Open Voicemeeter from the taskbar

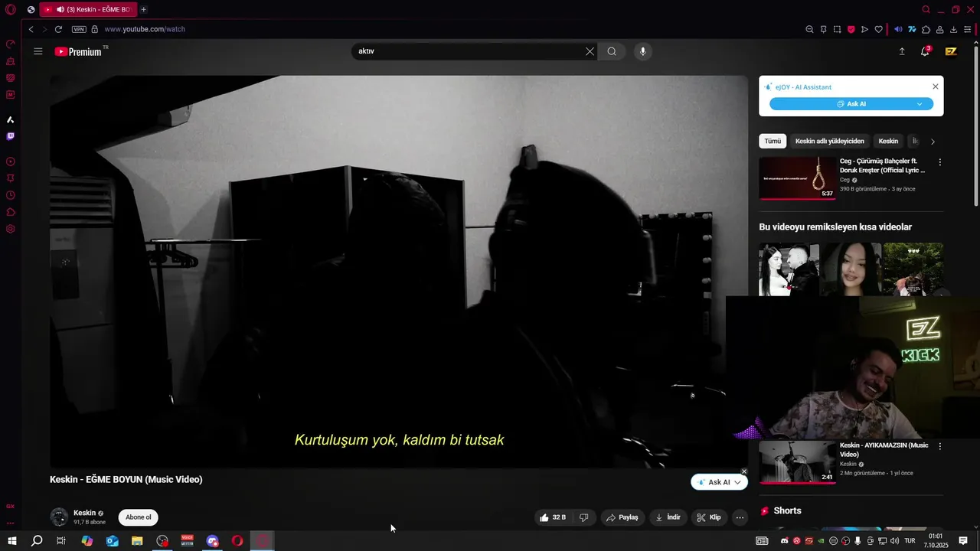tap(188, 541)
